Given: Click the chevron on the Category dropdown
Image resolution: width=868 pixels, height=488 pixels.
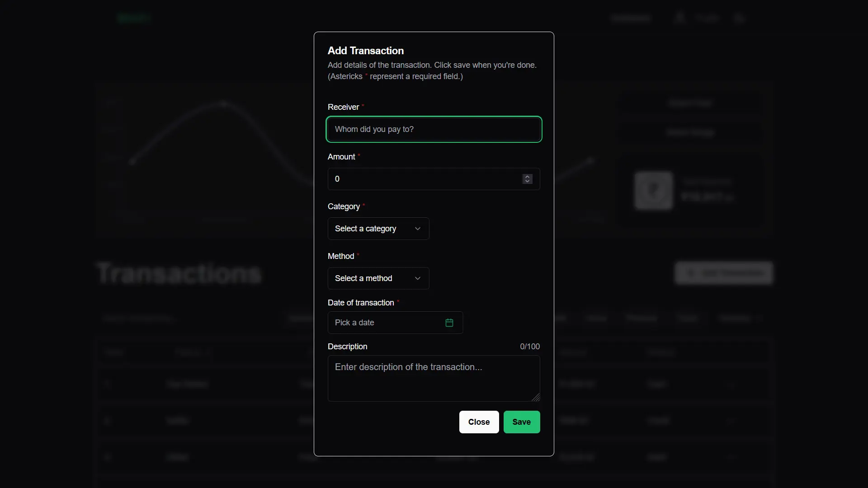Looking at the screenshot, I should click(x=417, y=229).
